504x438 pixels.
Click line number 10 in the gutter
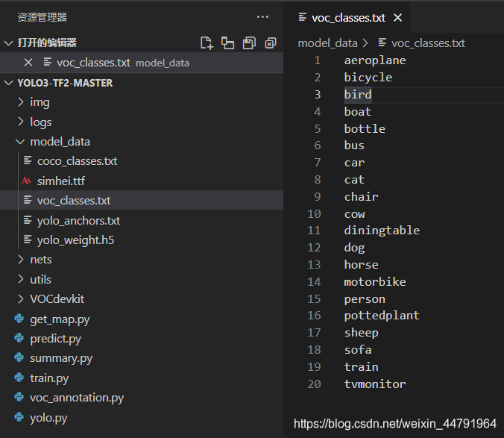click(x=314, y=214)
